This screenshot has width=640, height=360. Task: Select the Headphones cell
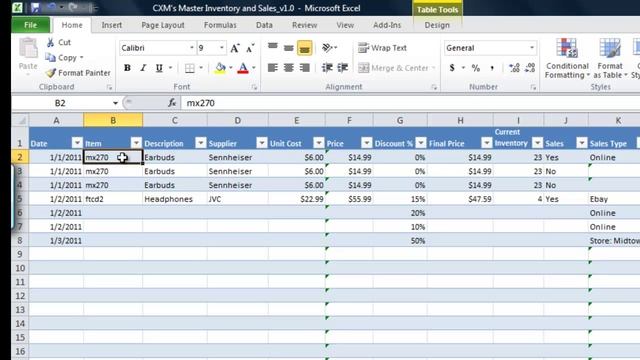click(175, 199)
